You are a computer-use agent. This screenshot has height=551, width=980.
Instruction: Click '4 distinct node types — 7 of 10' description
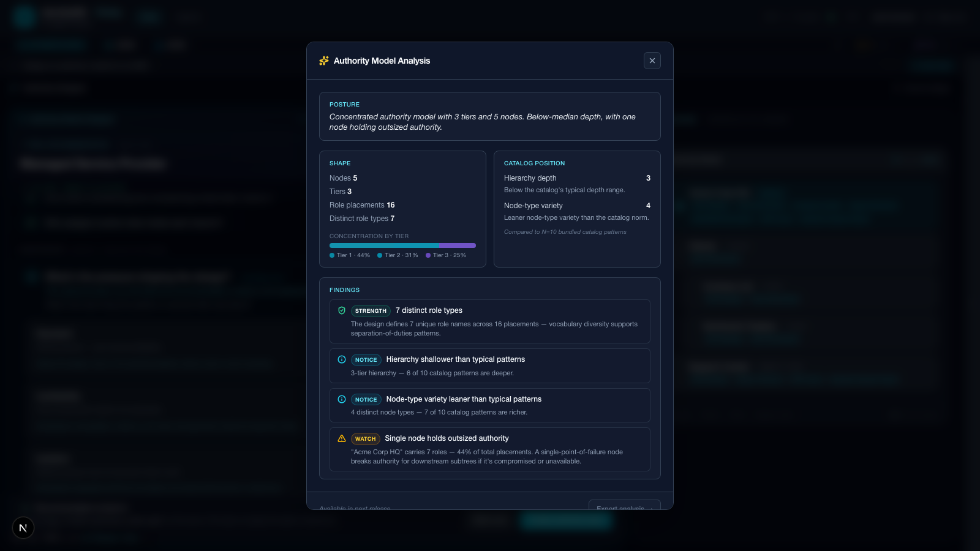tap(439, 412)
